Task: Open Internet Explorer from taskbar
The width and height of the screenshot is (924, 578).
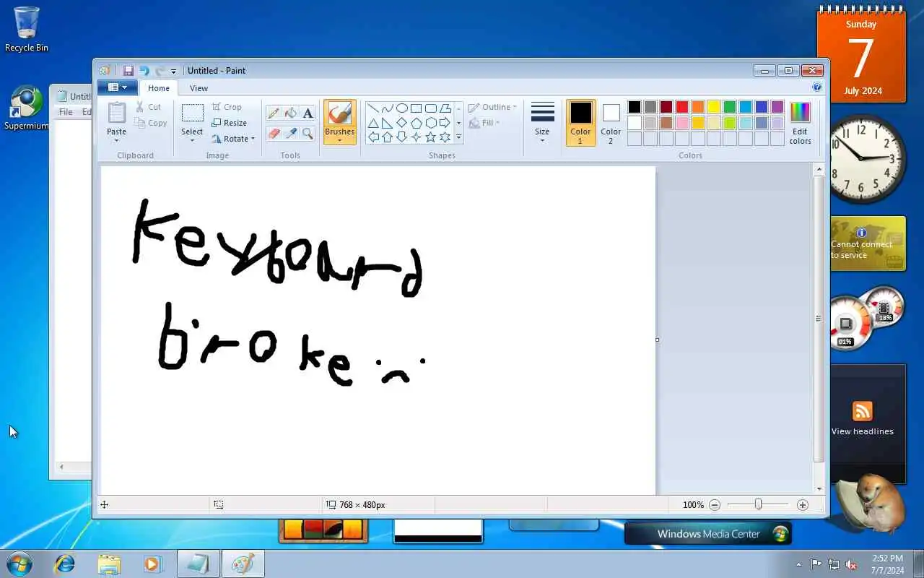Action: [65, 564]
